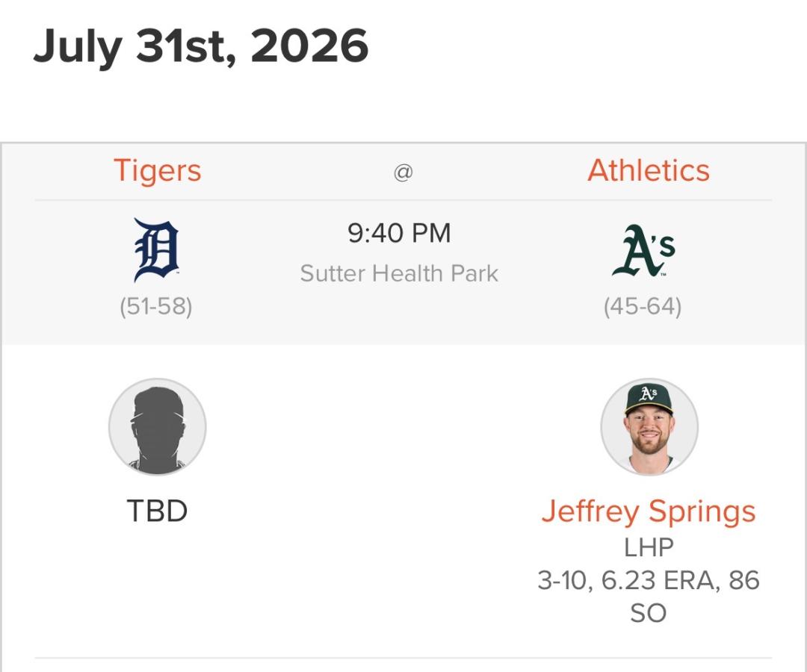Click the Athletics A's logo
The image size is (807, 672).
coord(643,250)
